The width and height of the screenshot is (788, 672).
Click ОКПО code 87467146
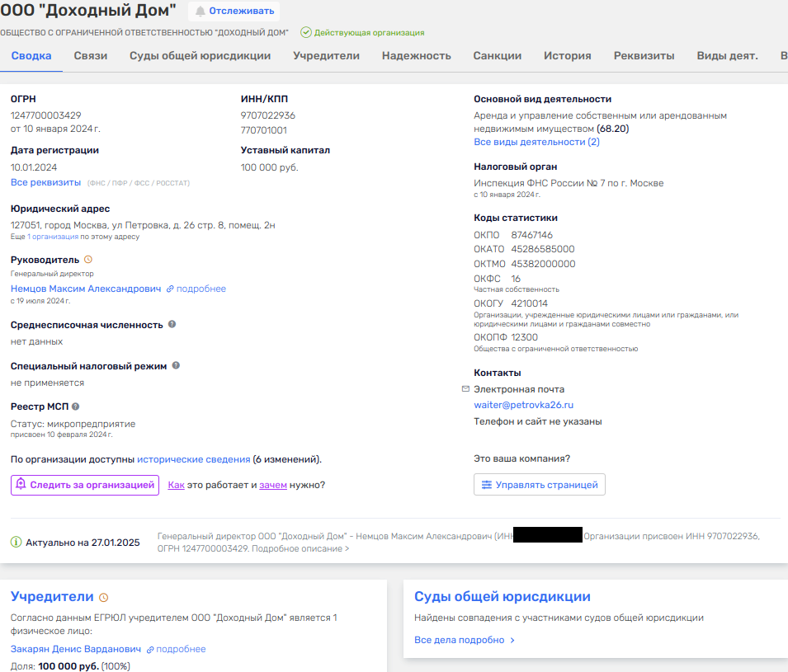pos(531,235)
